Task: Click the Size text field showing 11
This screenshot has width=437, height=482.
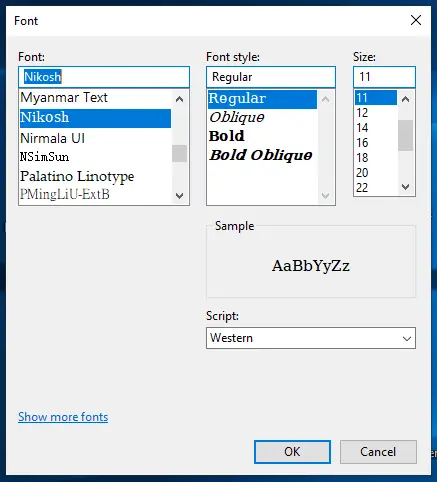Action: [384, 77]
